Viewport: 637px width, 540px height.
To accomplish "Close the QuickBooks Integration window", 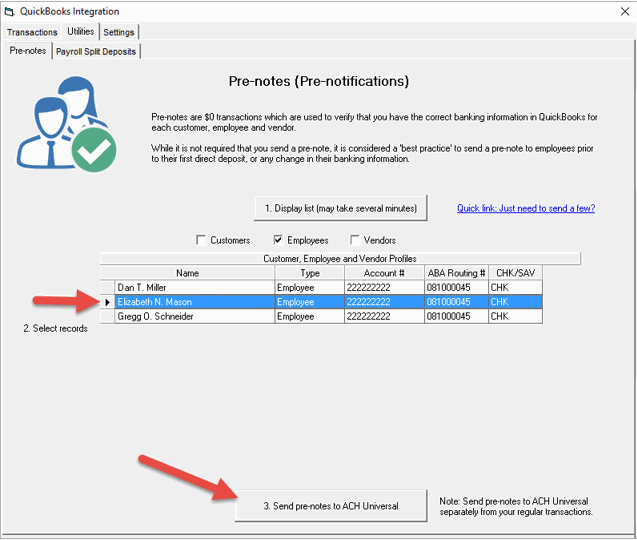I will [625, 11].
